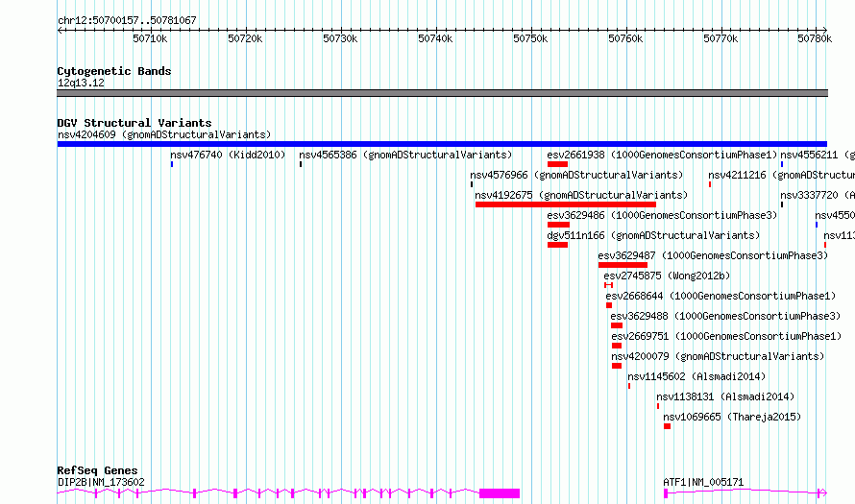Select the nsv4576966 variant label
The image size is (855, 504).
coord(576,175)
